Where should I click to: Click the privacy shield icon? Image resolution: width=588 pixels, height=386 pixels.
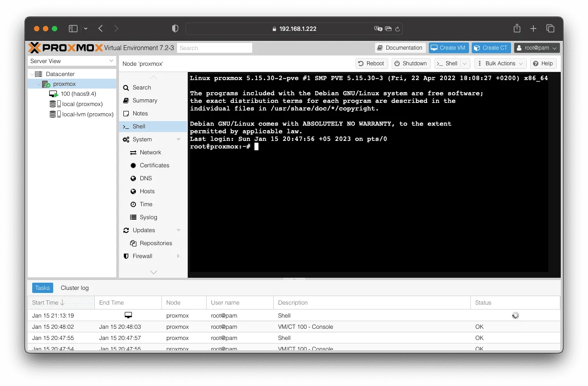175,29
